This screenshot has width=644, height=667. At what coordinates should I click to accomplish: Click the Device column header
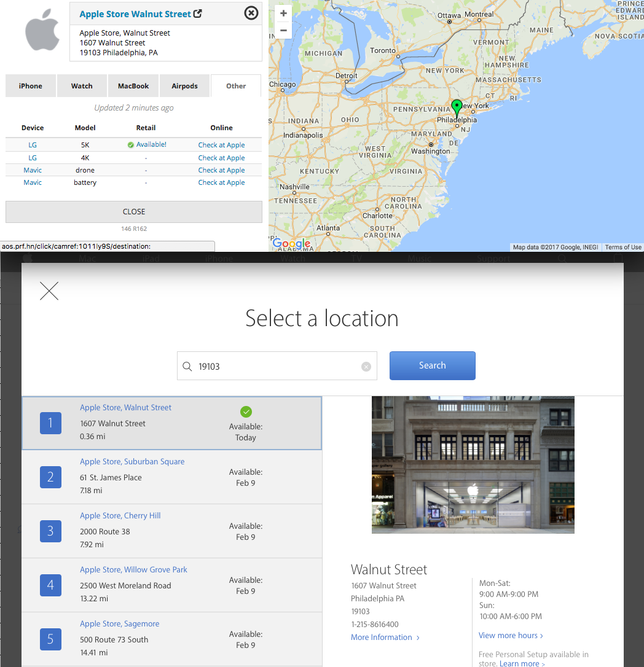point(33,128)
